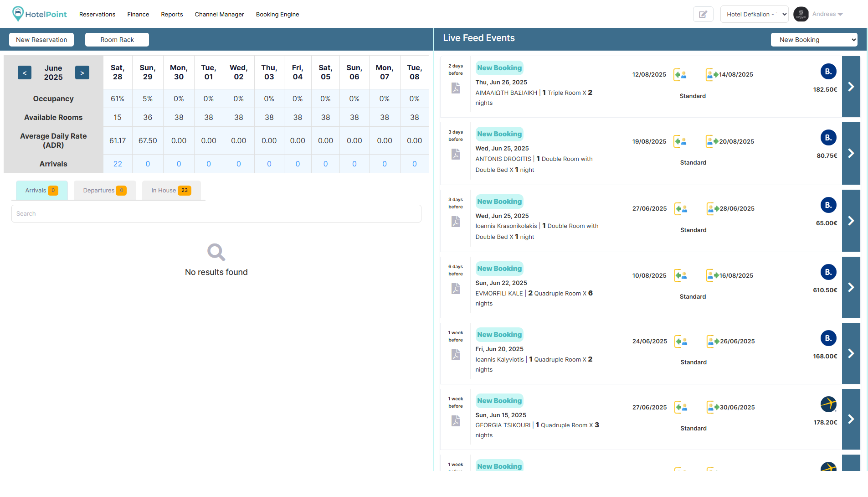The width and height of the screenshot is (868, 497).
Task: Open the Room Rack button
Action: 117,40
